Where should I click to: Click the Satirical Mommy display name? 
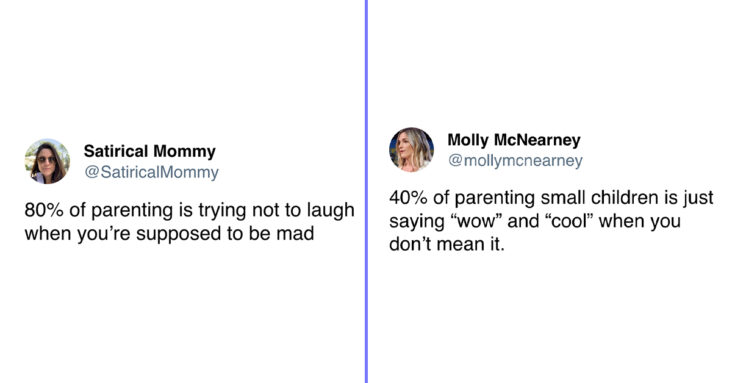click(150, 151)
